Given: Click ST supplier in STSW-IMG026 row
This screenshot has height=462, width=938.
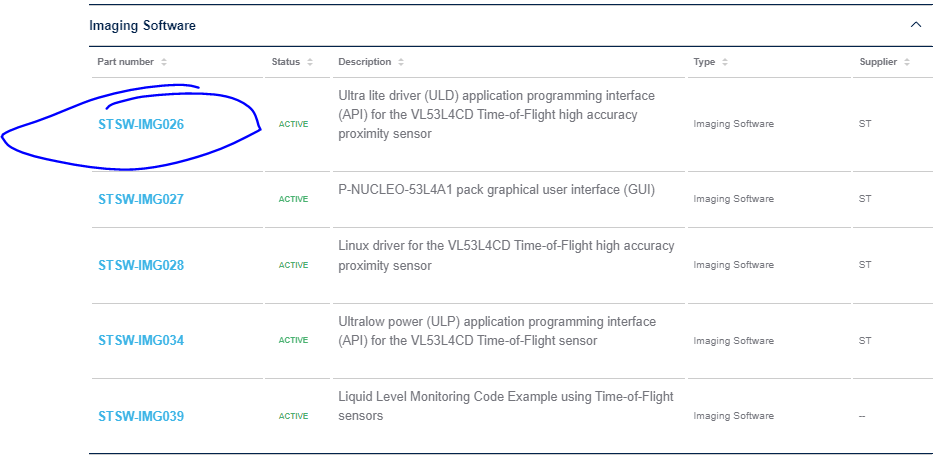Looking at the screenshot, I should 865,124.
